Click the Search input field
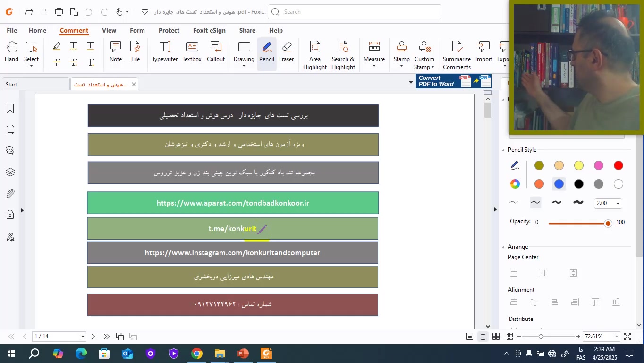Viewport: 644px width, 363px height. [x=355, y=12]
